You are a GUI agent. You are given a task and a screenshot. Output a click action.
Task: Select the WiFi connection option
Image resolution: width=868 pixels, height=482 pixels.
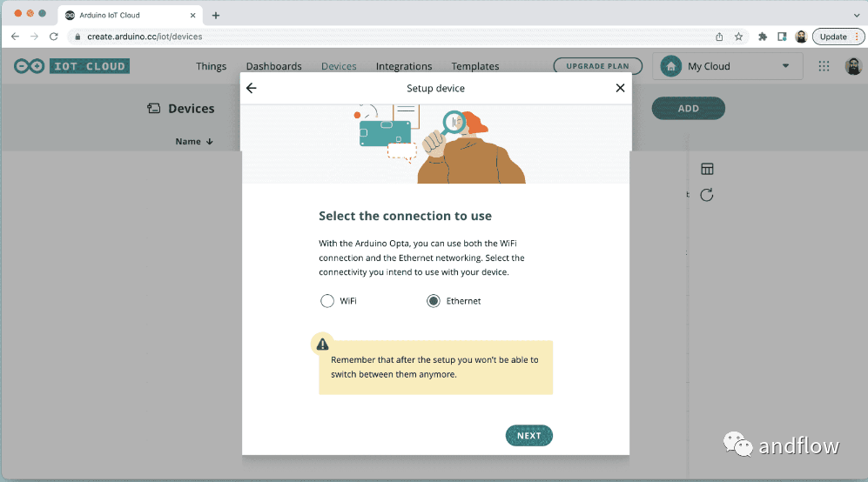pos(327,300)
